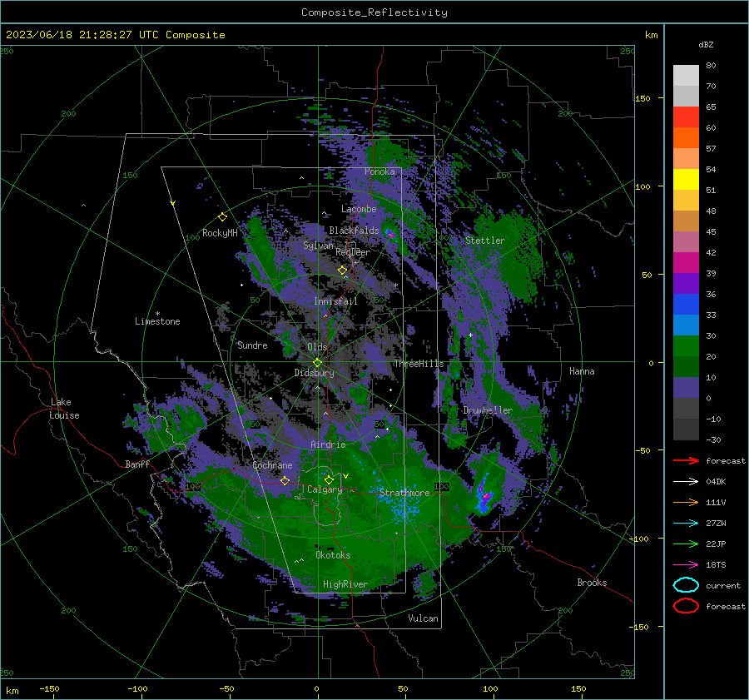
Task: Click the orange 111V arrow icon
Action: [686, 502]
